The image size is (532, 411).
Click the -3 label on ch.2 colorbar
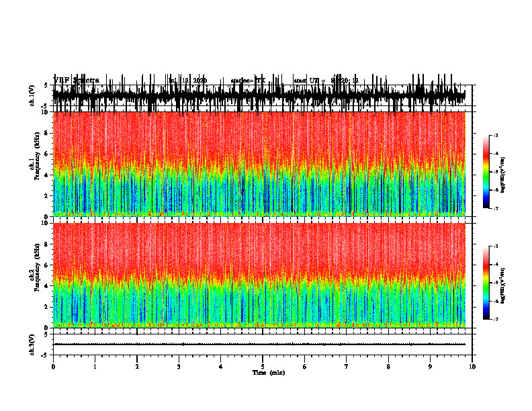pyautogui.click(x=495, y=246)
